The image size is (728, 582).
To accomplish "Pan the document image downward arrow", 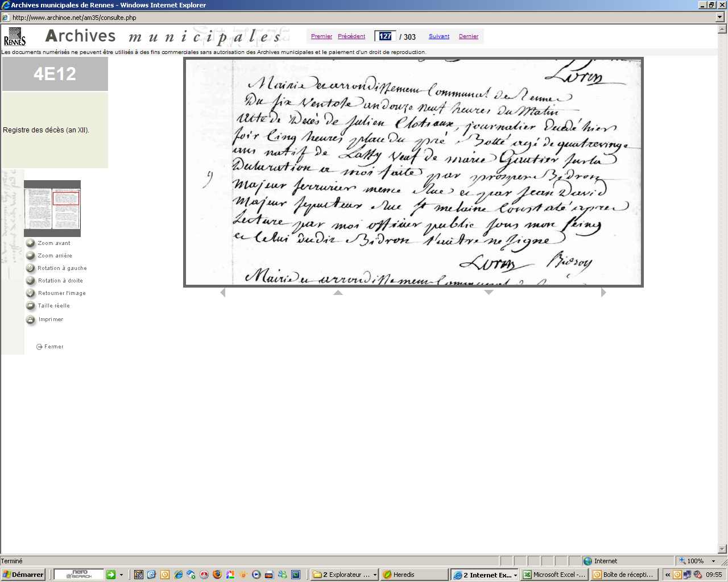I will coord(489,292).
